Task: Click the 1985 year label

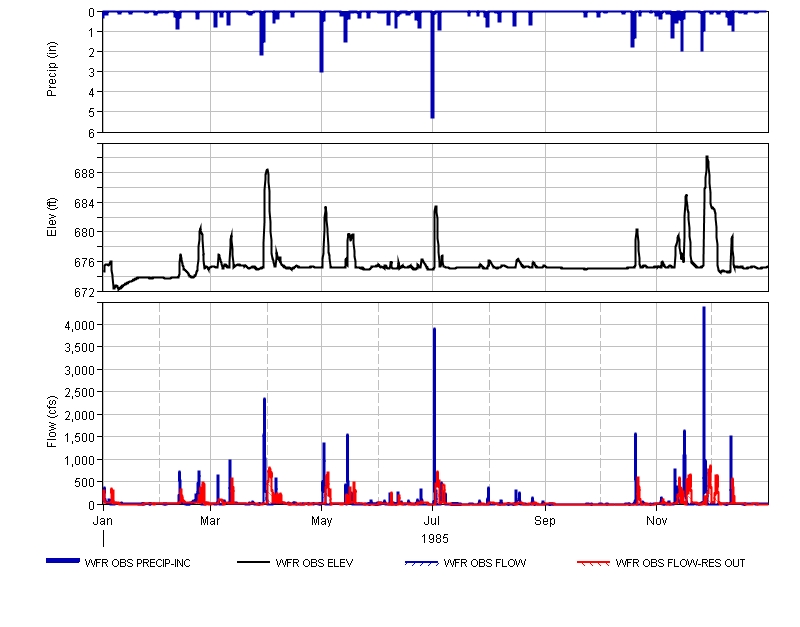Action: coord(435,539)
